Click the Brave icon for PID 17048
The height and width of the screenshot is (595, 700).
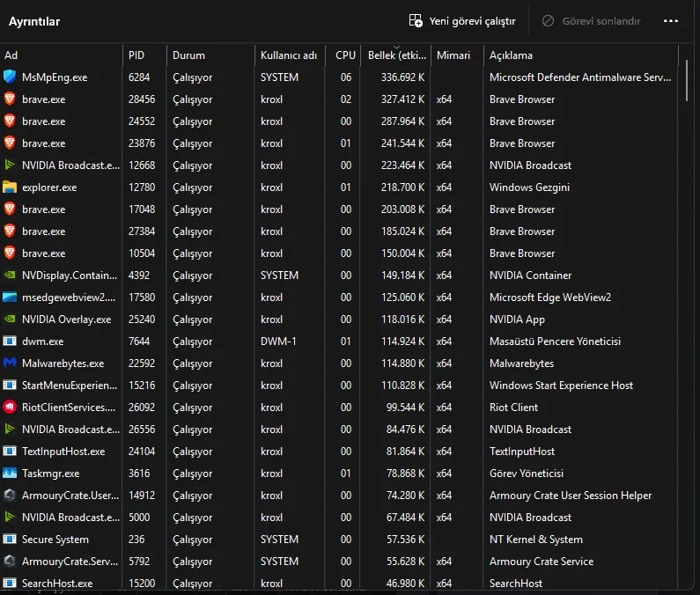click(x=10, y=209)
